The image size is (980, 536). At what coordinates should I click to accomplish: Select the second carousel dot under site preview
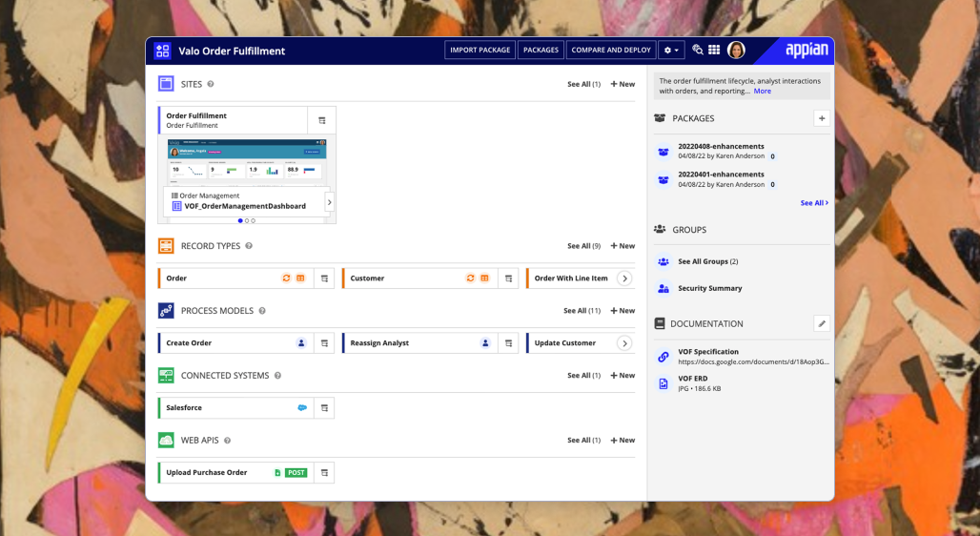pyautogui.click(x=247, y=220)
